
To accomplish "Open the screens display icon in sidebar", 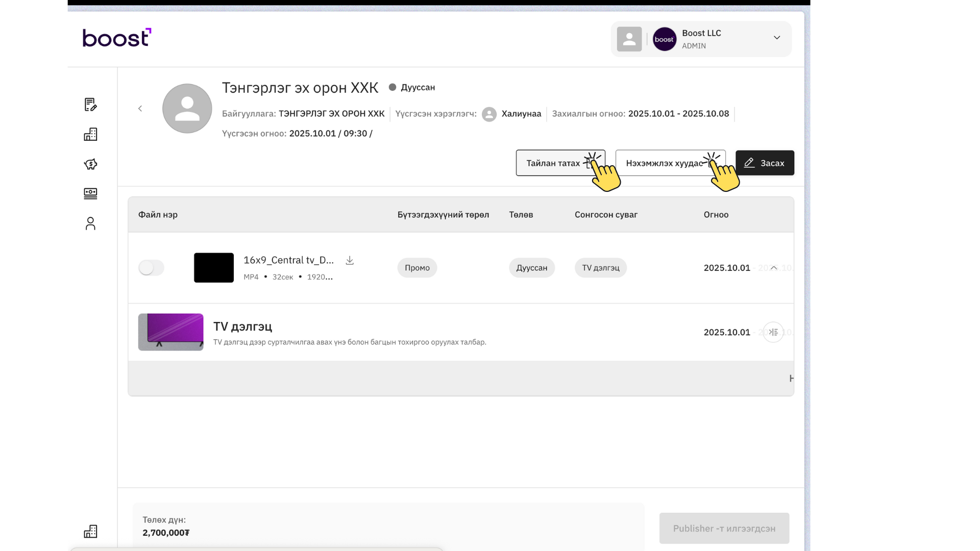I will [x=90, y=193].
